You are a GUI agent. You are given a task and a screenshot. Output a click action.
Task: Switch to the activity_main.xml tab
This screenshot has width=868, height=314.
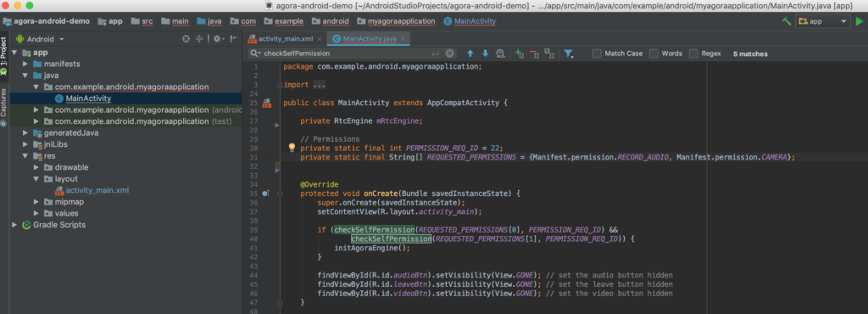pos(285,39)
